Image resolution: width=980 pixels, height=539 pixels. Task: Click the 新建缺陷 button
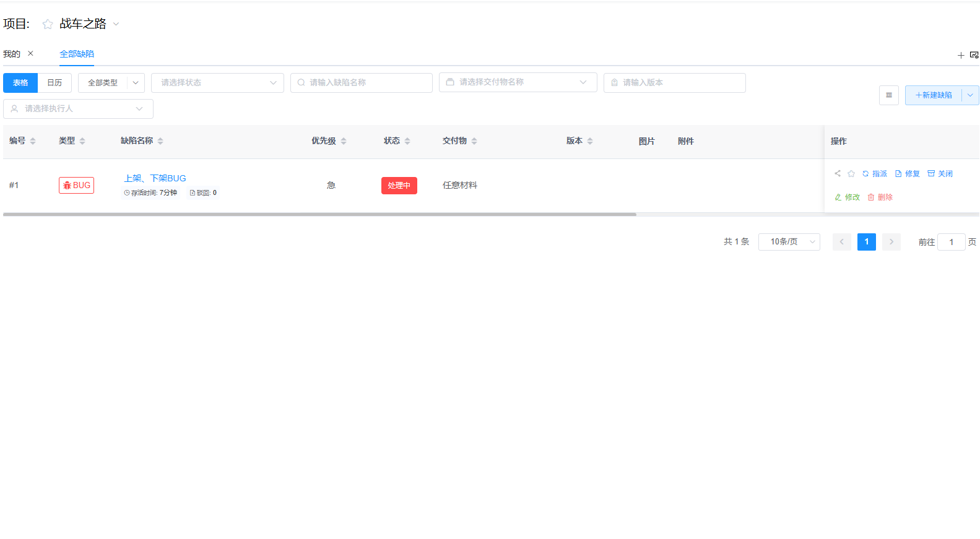(934, 95)
